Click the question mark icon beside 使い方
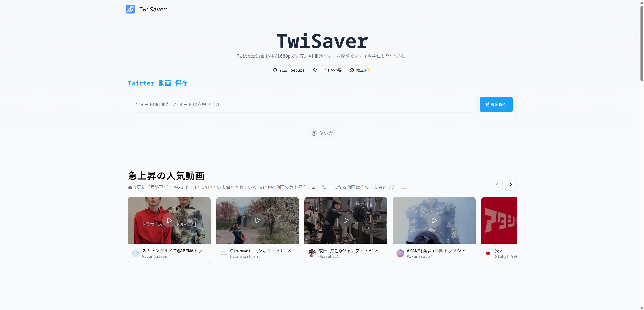Image resolution: width=644 pixels, height=310 pixels. 314,134
